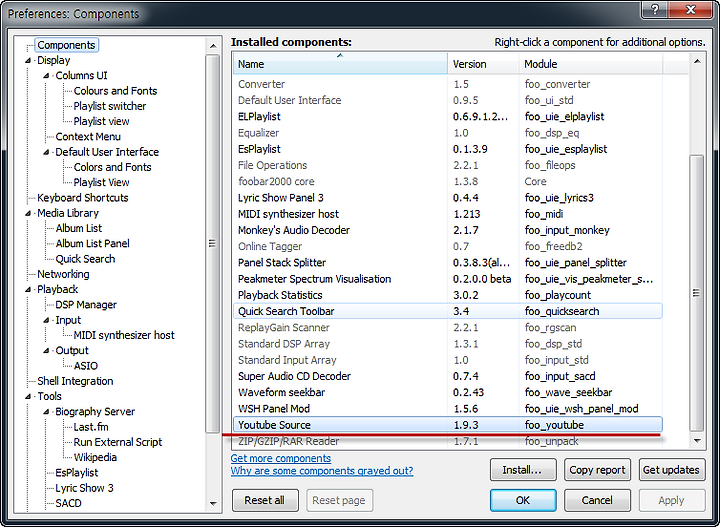Collapse the Display tree node
This screenshot has width=720, height=527.
28,61
